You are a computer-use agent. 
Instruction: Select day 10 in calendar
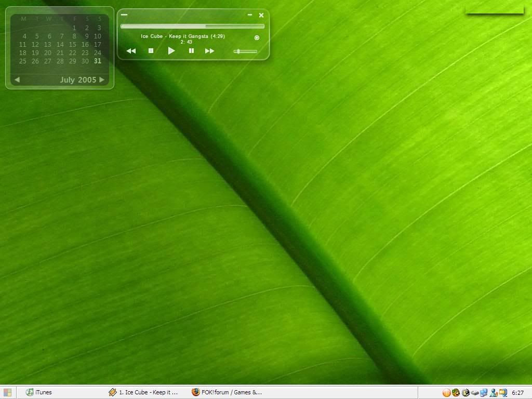point(98,36)
